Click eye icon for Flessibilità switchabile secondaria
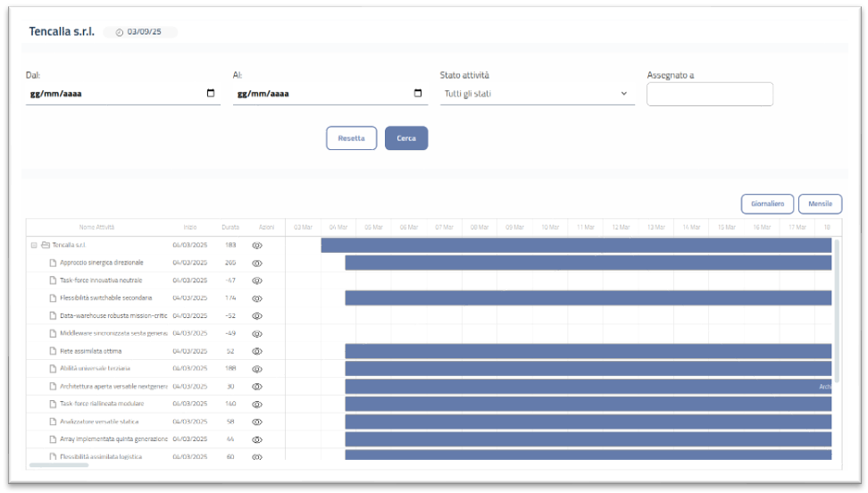The image size is (868, 493). (x=257, y=297)
